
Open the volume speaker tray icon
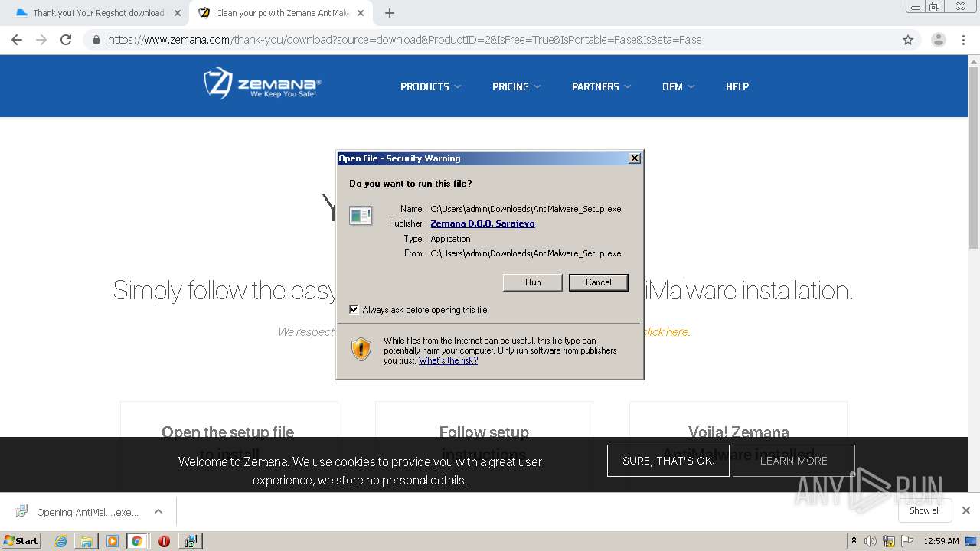click(871, 541)
